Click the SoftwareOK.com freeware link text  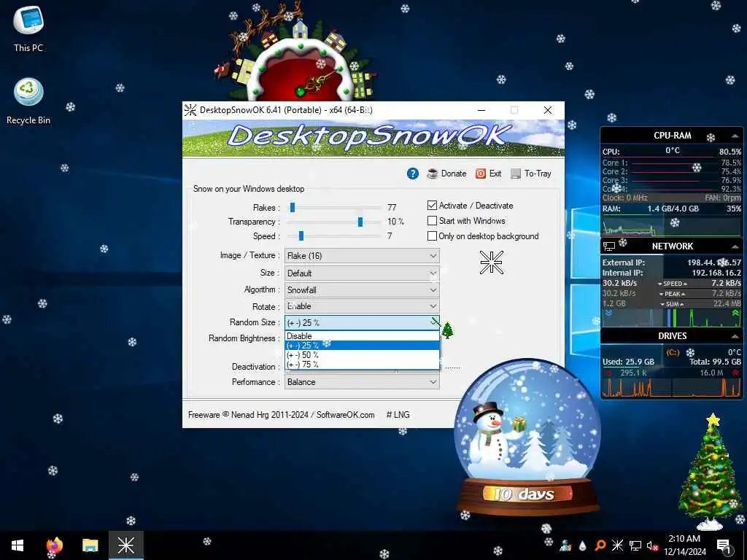(345, 415)
